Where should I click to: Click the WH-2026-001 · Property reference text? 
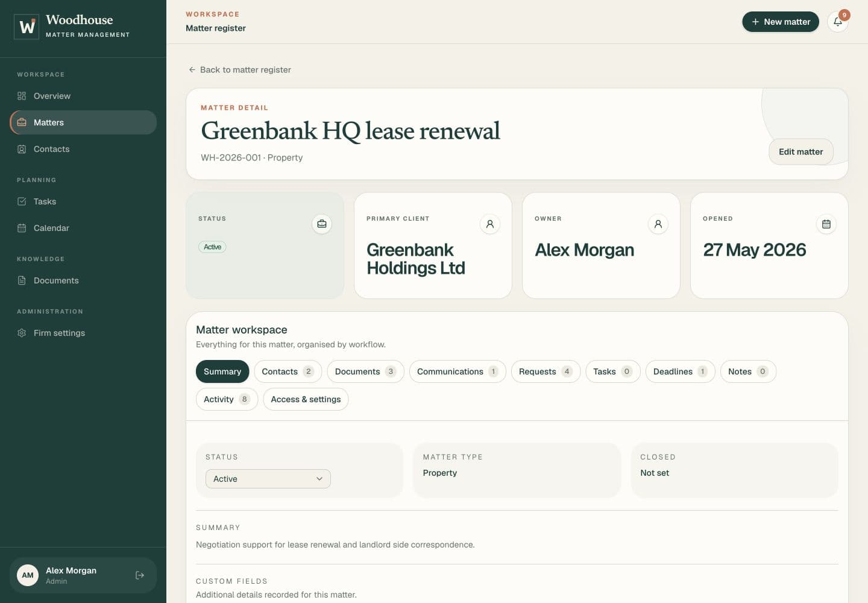tap(252, 157)
